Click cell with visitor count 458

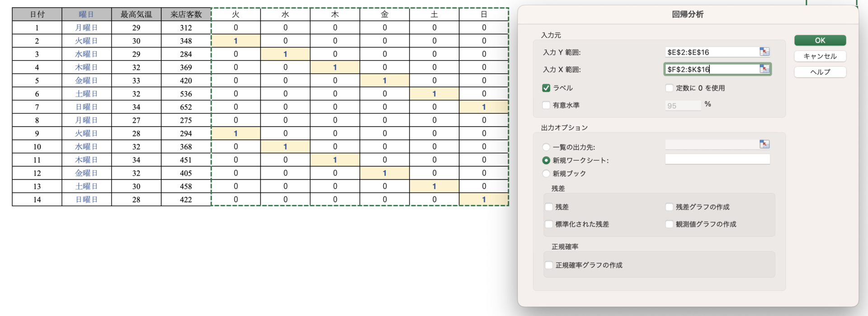click(186, 186)
